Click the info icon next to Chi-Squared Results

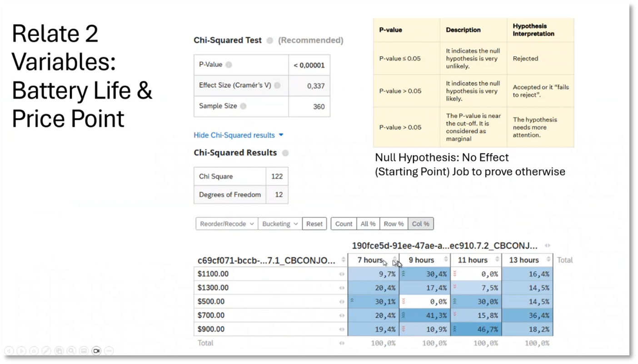point(285,153)
